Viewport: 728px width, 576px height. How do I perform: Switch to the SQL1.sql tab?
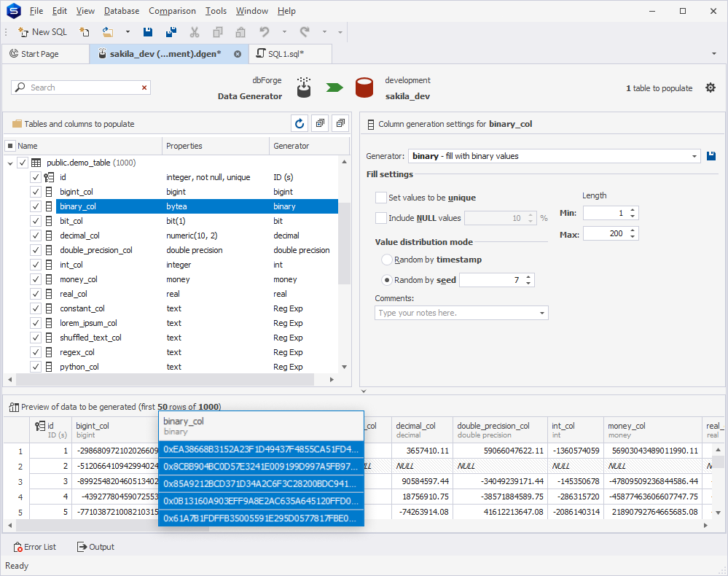click(x=286, y=54)
